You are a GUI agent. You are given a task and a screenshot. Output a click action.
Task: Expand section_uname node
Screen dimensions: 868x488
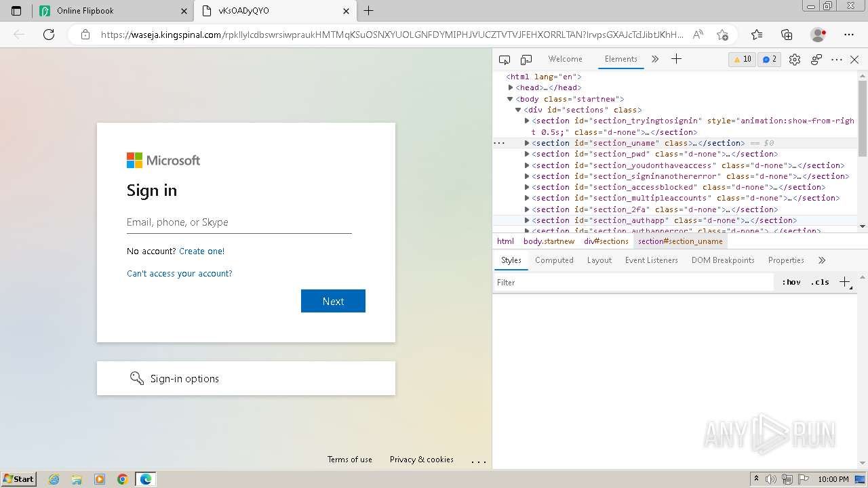(527, 143)
